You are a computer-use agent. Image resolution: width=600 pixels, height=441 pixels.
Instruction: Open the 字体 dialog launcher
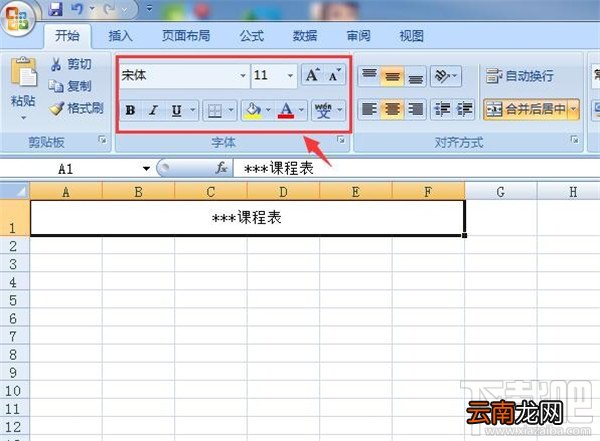(x=341, y=140)
